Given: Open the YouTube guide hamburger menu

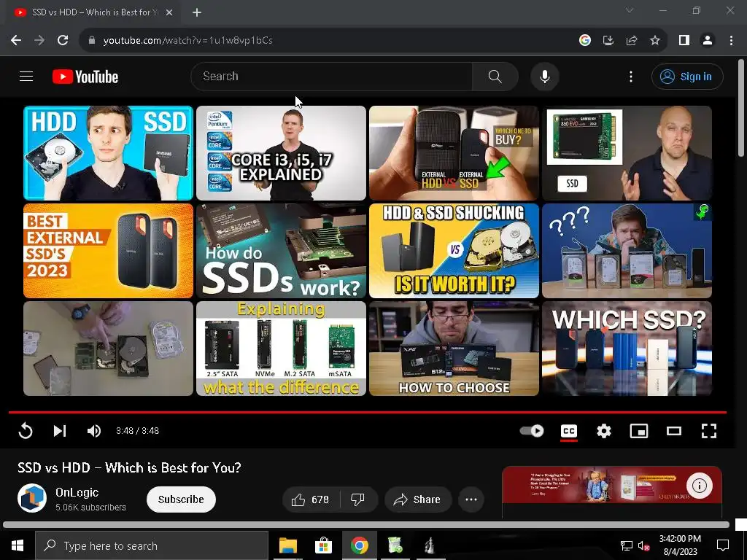Looking at the screenshot, I should [26, 76].
